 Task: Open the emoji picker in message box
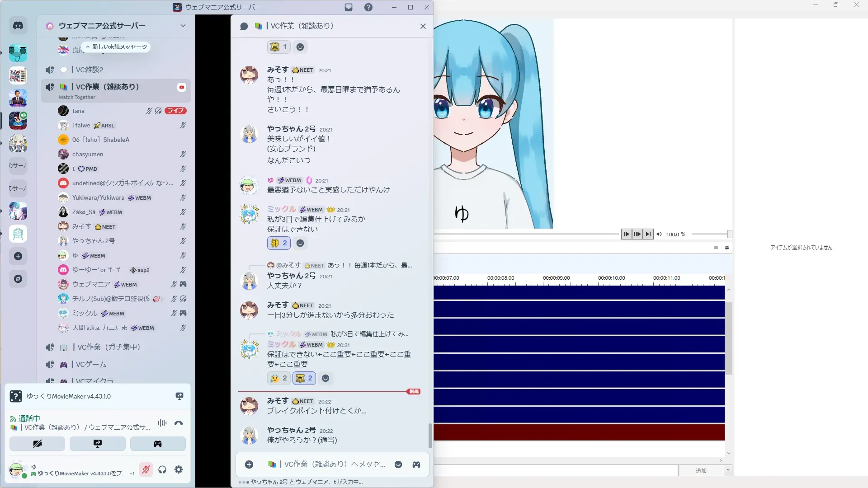click(398, 465)
